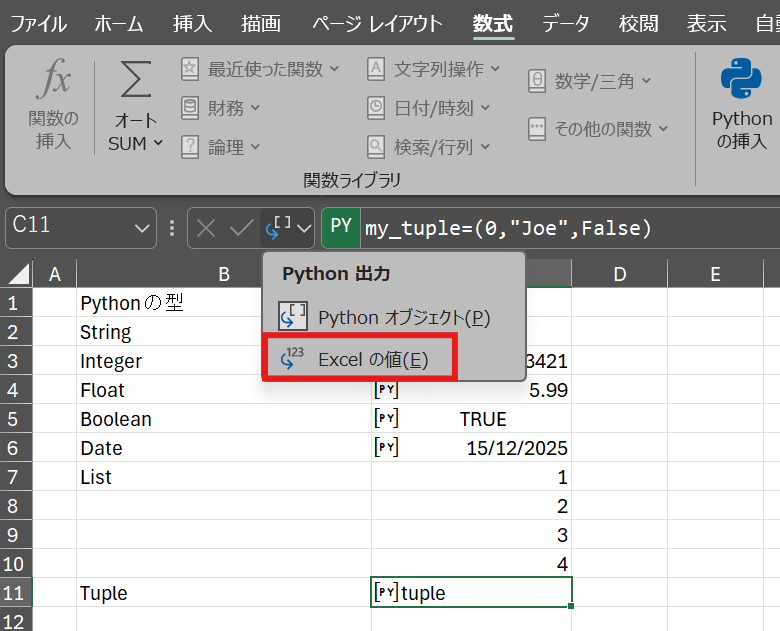Select column B header
This screenshot has width=780, height=631.
tap(224, 274)
